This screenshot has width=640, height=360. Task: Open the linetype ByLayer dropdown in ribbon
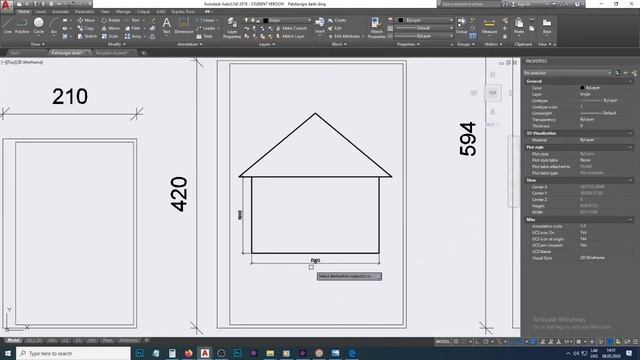pyautogui.click(x=425, y=36)
